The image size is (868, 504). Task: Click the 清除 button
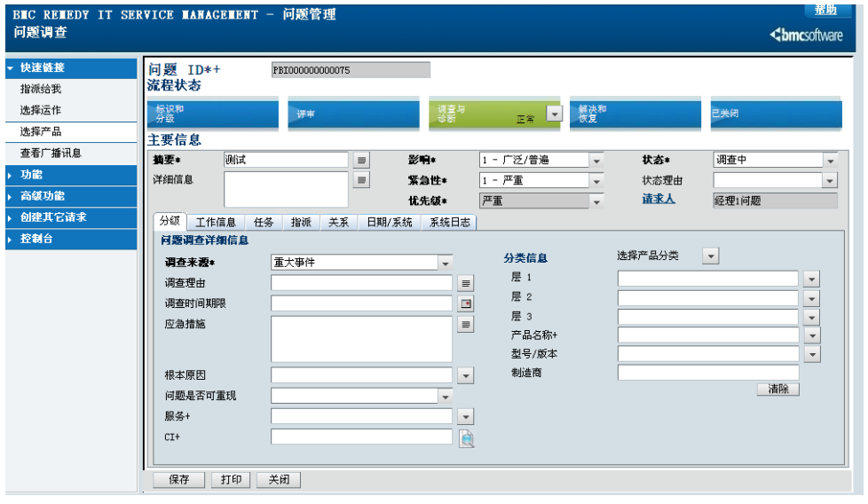[x=777, y=390]
